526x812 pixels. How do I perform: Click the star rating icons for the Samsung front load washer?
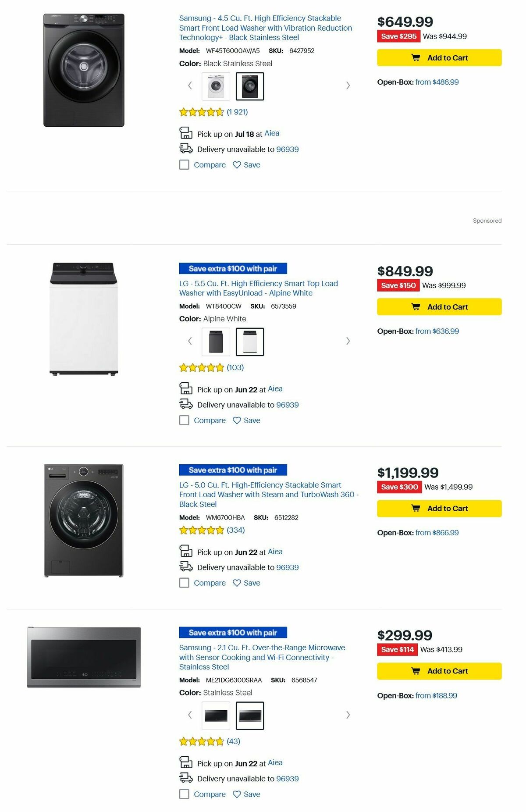201,112
